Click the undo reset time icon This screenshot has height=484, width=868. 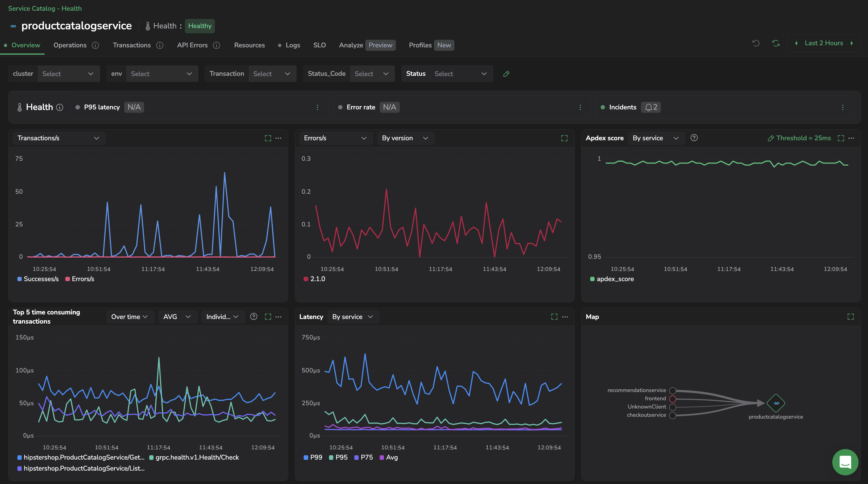[x=756, y=43]
